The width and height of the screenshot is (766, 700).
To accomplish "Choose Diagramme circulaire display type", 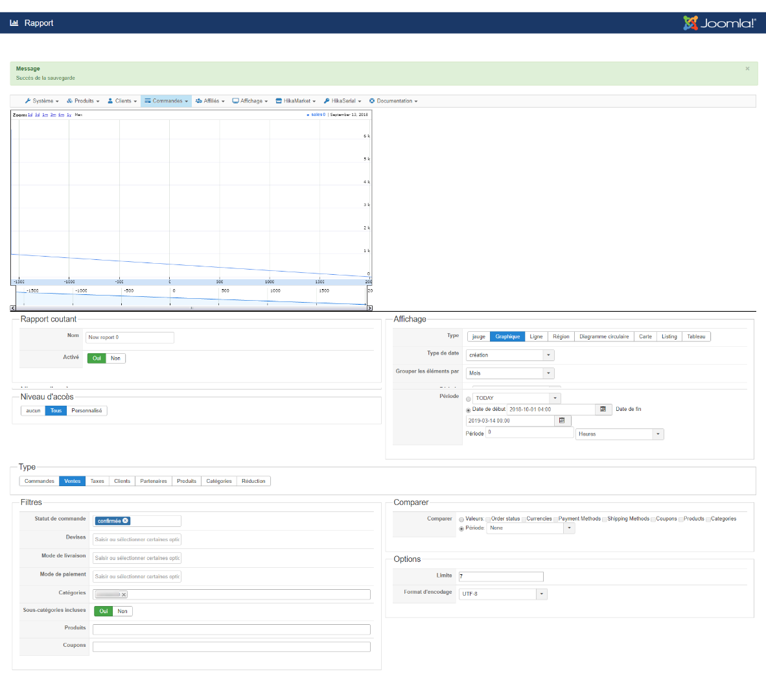I will (x=604, y=336).
